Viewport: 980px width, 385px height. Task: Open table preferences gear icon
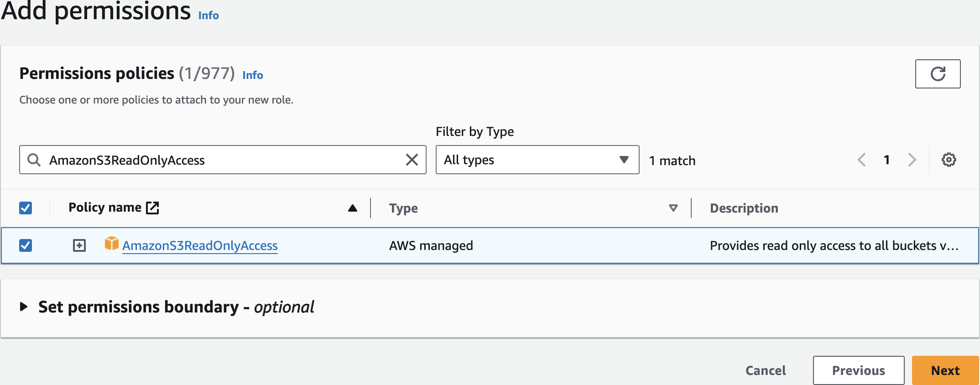coord(949,160)
